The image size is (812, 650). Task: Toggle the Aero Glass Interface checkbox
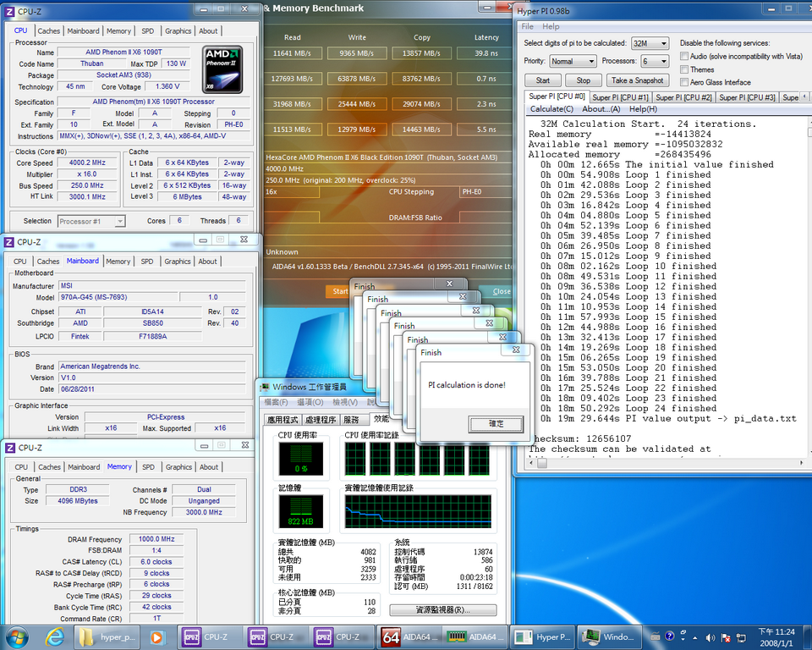point(684,82)
